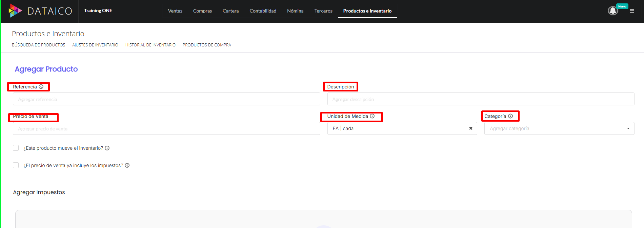Click the info icon beside Unidad de Medida
This screenshot has width=644, height=228.
[x=372, y=116]
